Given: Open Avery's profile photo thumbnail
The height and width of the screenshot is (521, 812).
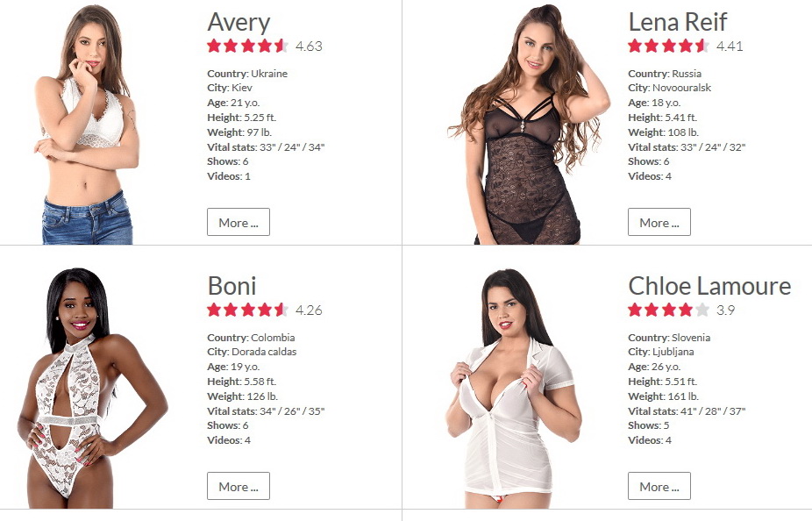Looking at the screenshot, I should tap(88, 125).
